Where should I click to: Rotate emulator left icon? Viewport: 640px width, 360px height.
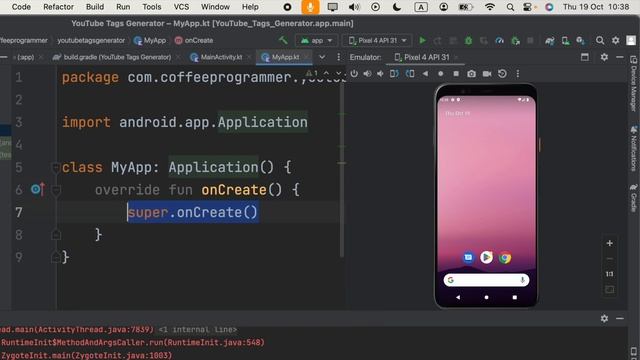394,73
